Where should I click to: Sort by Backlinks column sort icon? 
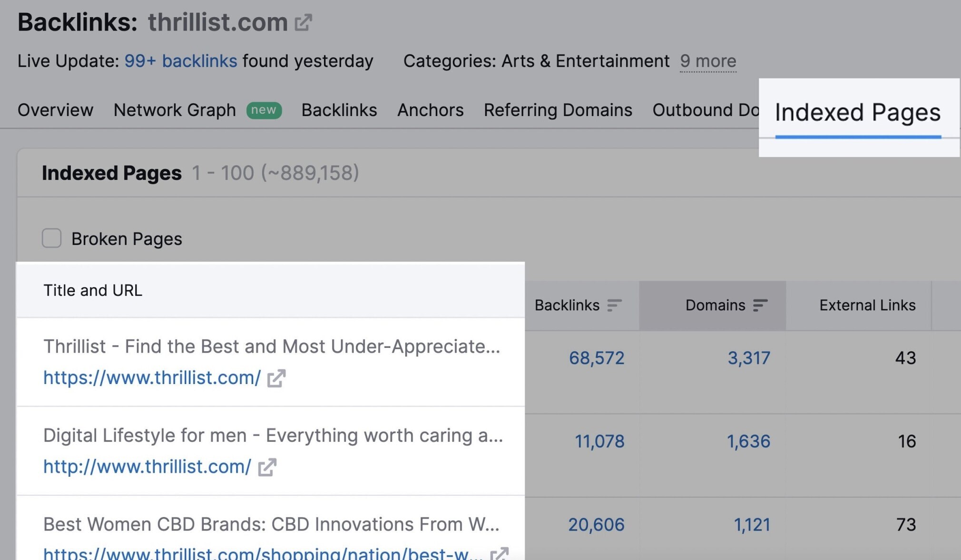[615, 305]
